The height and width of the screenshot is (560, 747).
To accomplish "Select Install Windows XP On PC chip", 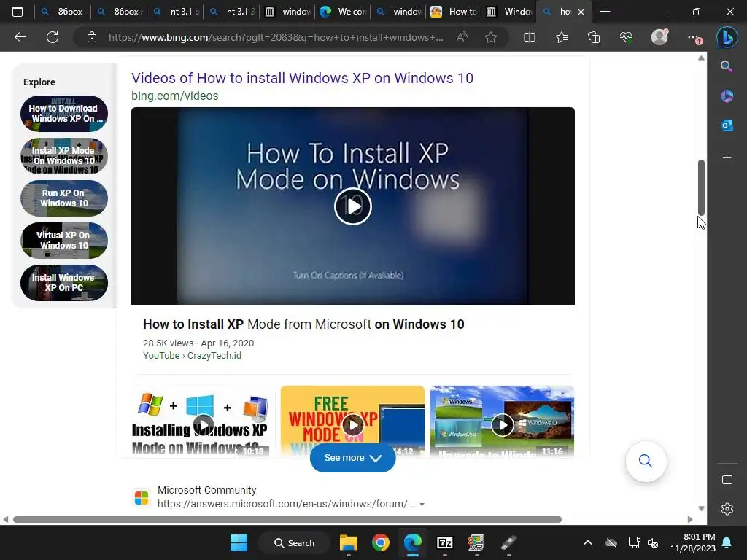I will point(64,283).
